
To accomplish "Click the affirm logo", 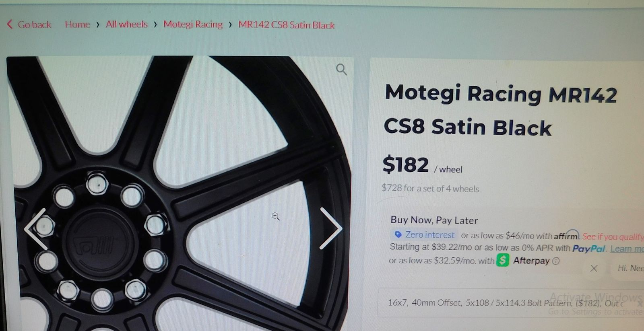I will click(x=566, y=235).
